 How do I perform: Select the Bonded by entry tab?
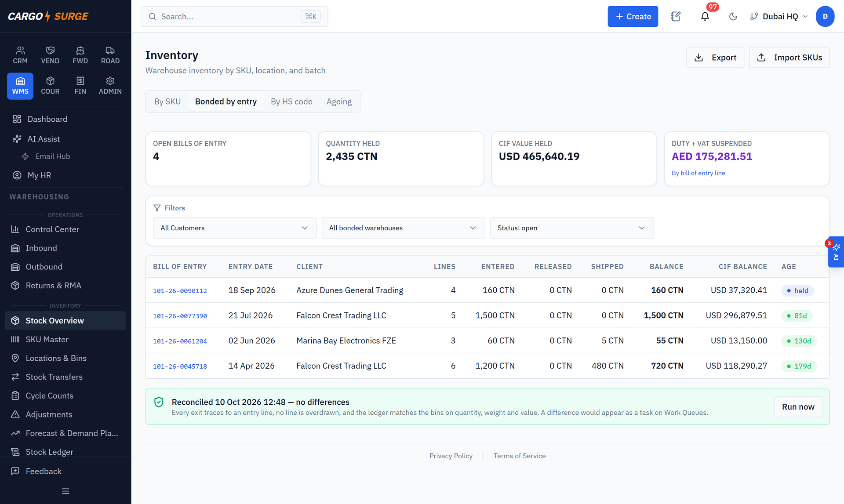pos(226,102)
